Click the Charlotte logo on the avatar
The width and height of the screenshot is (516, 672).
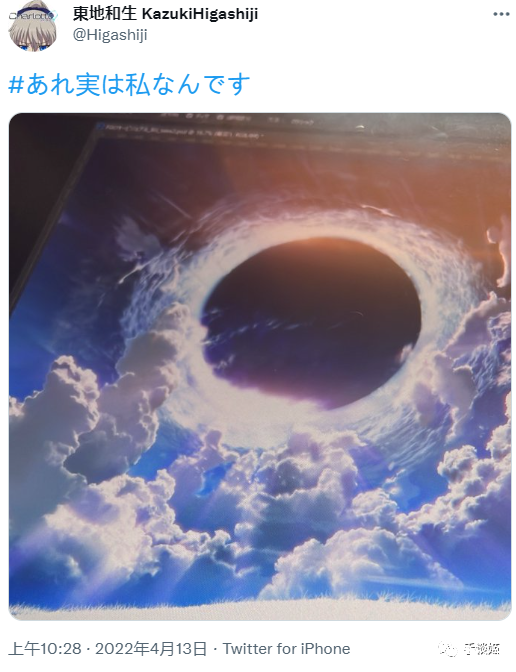click(x=33, y=16)
